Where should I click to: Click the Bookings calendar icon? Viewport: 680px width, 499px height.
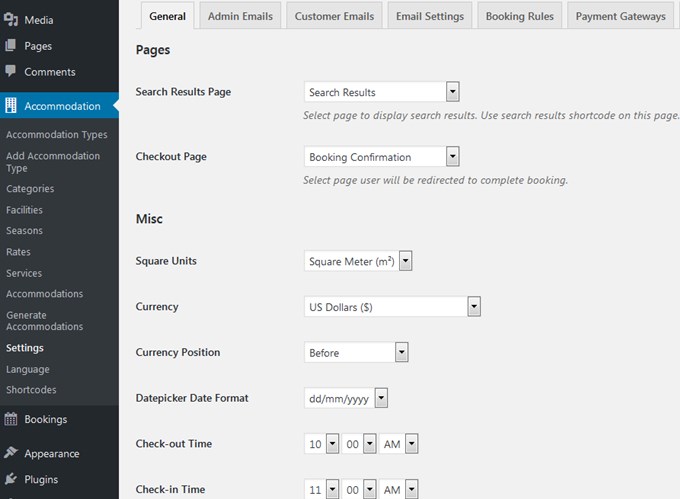[11, 419]
